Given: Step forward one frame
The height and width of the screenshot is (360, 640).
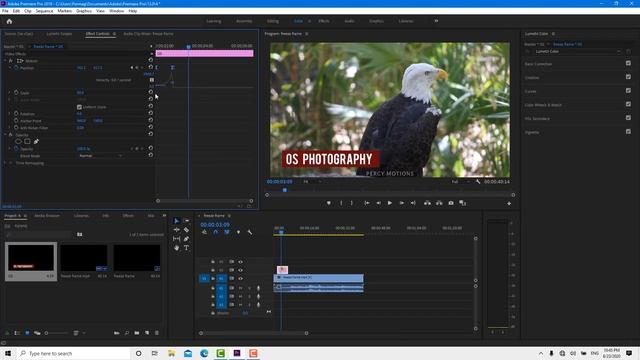Looking at the screenshot, I should pyautogui.click(x=402, y=203).
